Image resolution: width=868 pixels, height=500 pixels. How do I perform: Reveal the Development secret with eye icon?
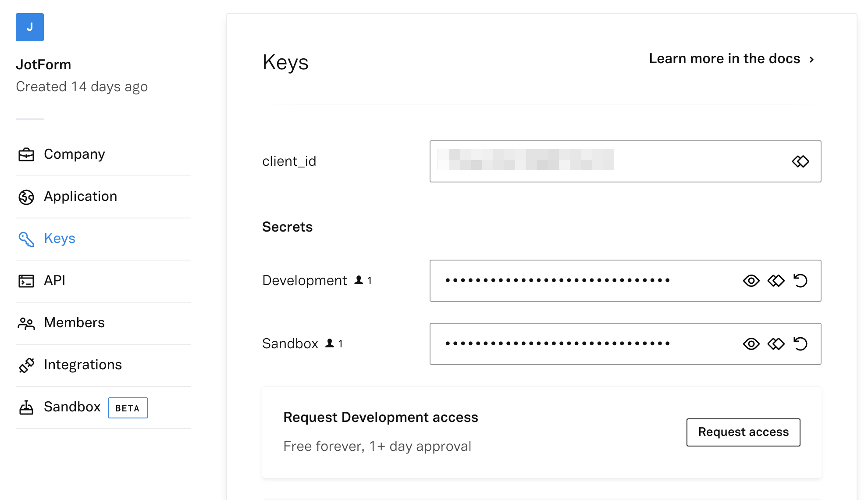[751, 281]
